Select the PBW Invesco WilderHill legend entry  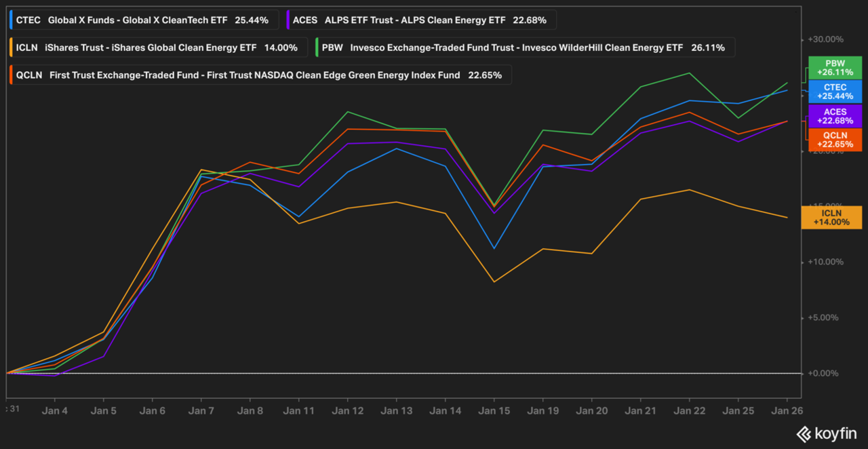tap(524, 47)
